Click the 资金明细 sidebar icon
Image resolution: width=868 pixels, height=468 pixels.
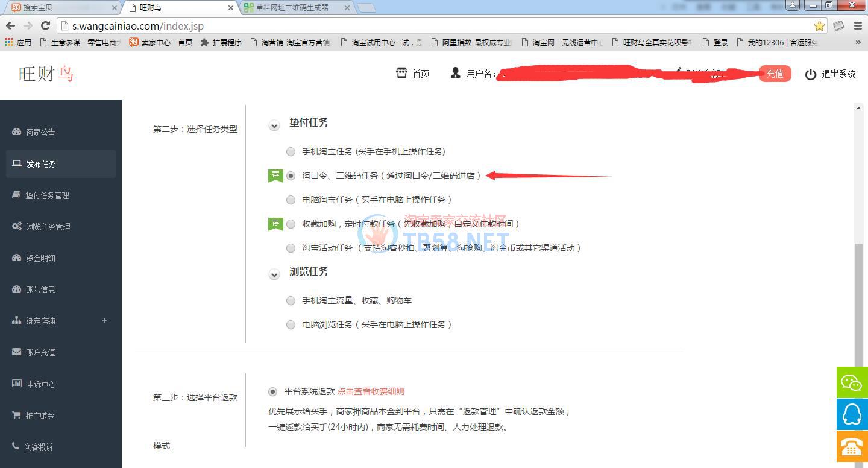[x=16, y=258]
